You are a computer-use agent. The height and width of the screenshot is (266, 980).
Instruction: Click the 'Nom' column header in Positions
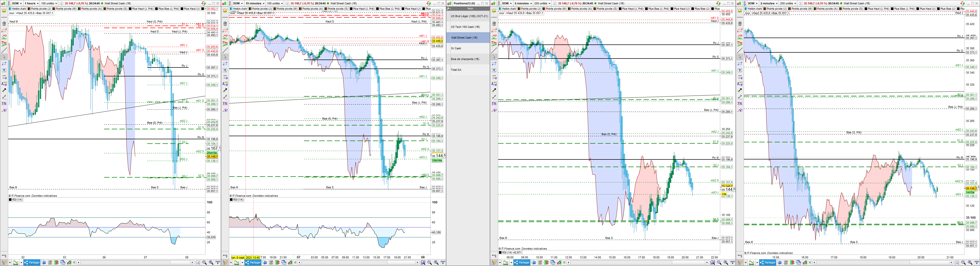pos(470,8)
